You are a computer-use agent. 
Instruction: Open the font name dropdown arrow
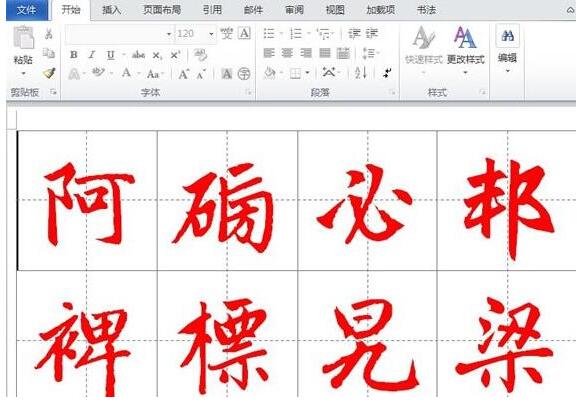click(169, 34)
